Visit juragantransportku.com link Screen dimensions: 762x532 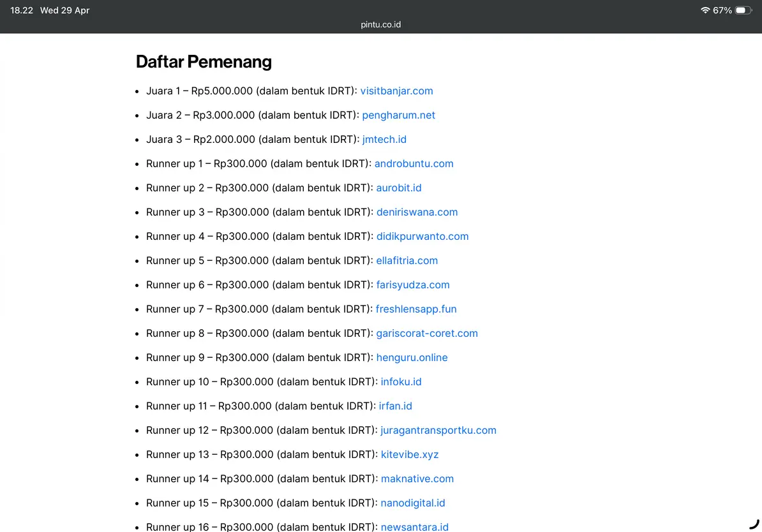coord(438,431)
